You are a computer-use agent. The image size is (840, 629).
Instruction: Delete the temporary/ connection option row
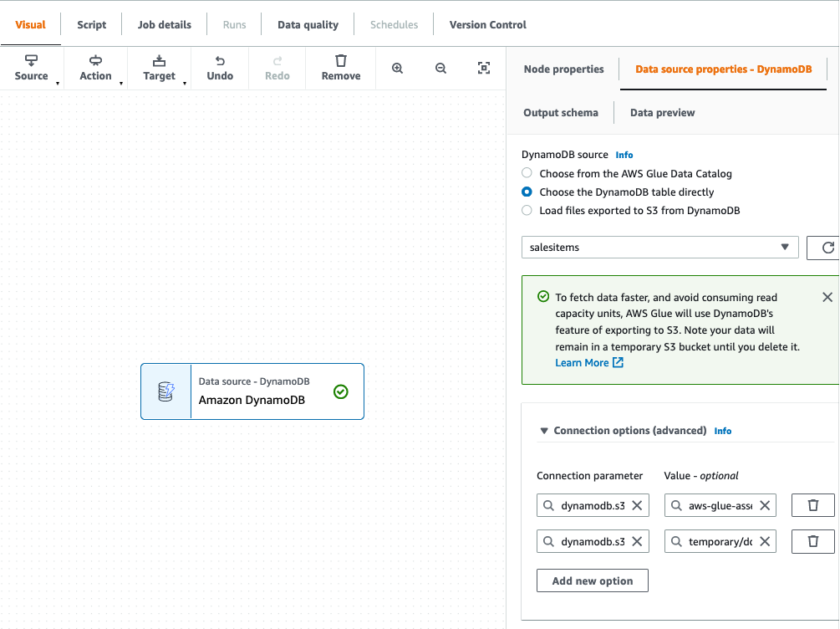812,542
